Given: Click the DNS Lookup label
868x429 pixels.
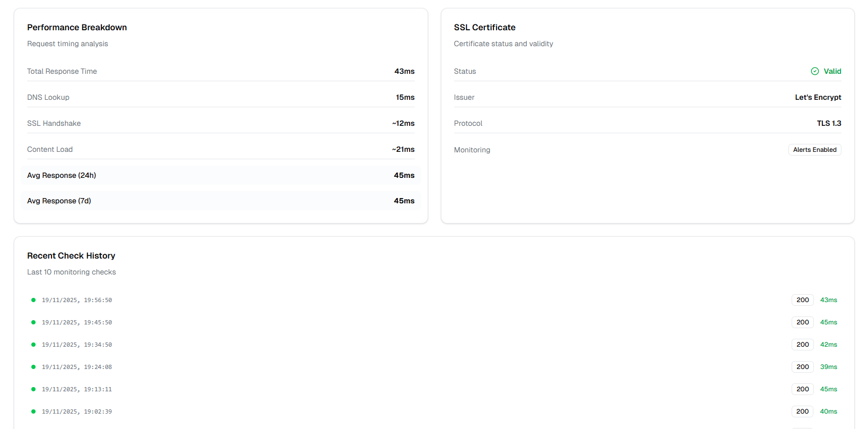Looking at the screenshot, I should click(48, 97).
